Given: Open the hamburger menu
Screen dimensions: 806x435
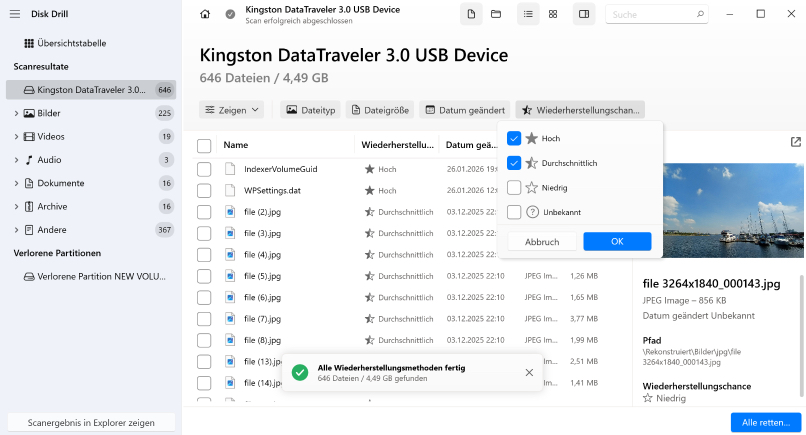Looking at the screenshot, I should (x=15, y=14).
